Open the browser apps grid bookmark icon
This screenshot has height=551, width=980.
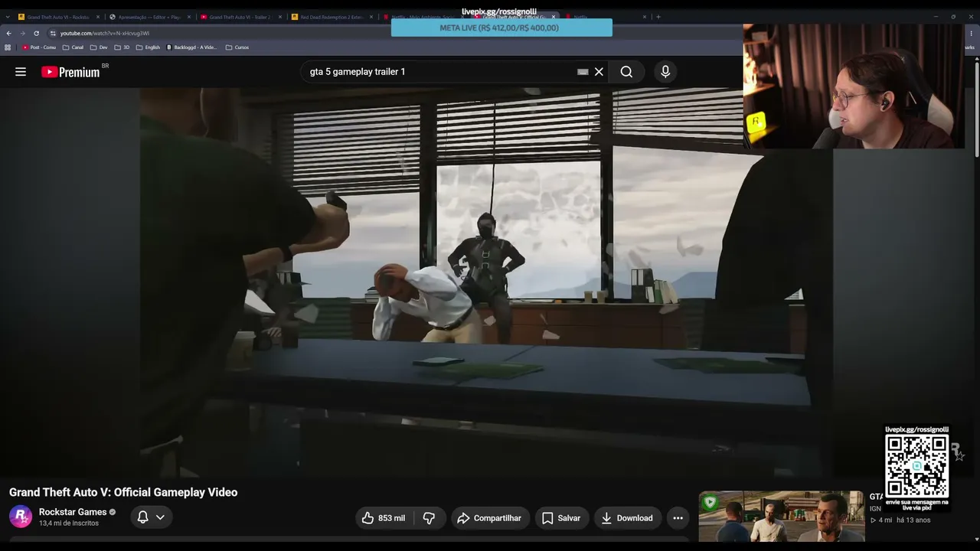(8, 47)
